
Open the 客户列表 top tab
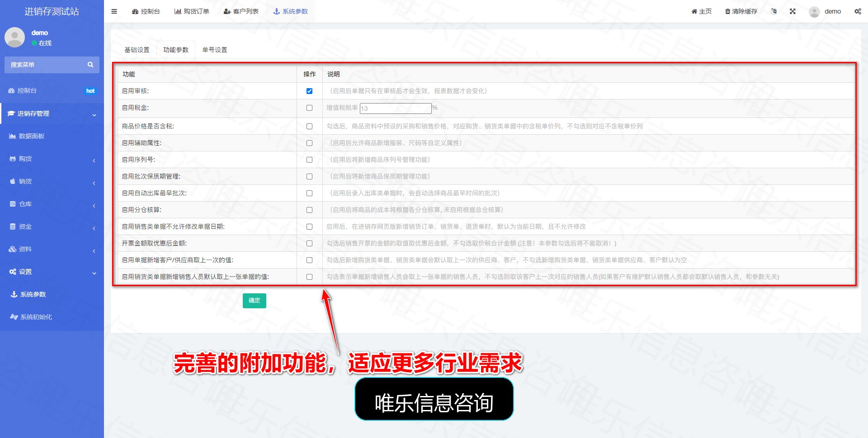pyautogui.click(x=241, y=11)
